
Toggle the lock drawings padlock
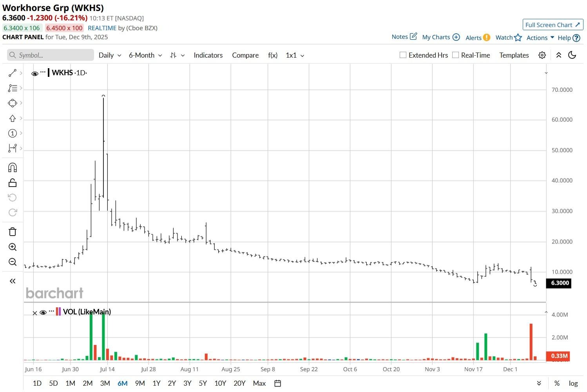pyautogui.click(x=13, y=183)
